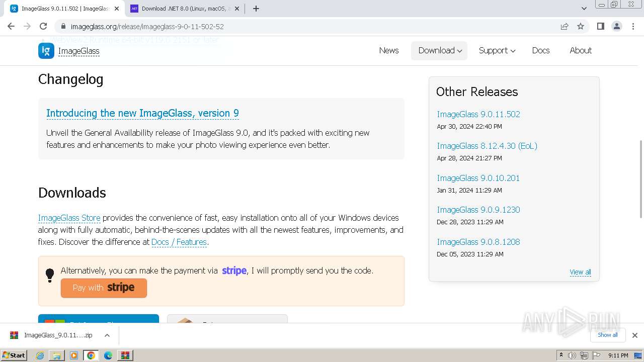The image size is (644, 362).
Task: Click the tab search chevron
Action: [x=584, y=9]
